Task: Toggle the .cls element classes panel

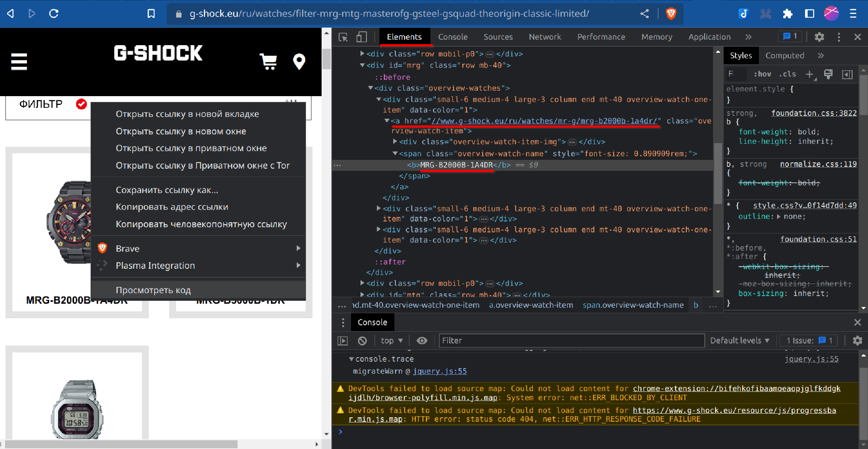Action: point(788,74)
